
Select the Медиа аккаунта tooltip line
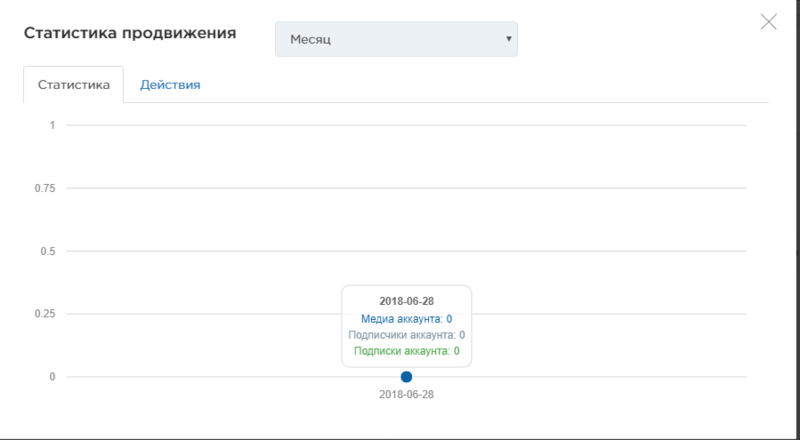click(x=406, y=318)
